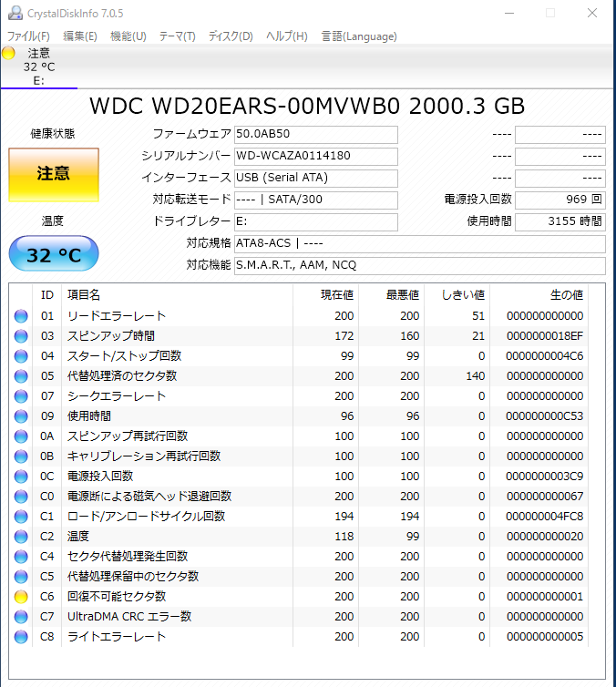The image size is (616, 687).
Task: Click status orb for ID 04 start/stop count
Action: [21, 356]
